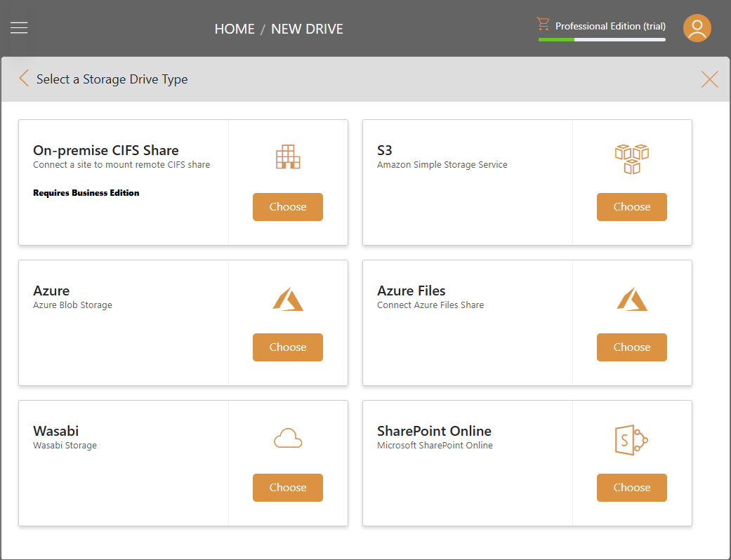Click the Wasabi Storage description

(65, 446)
